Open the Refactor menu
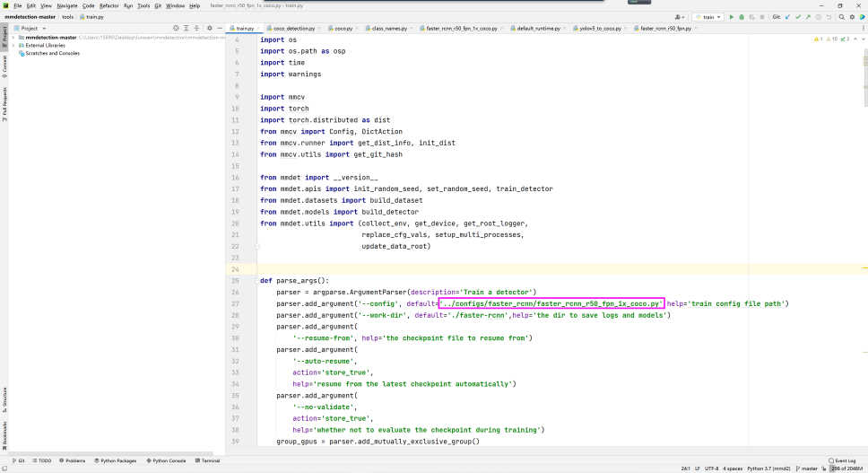This screenshot has height=473, width=868. pyautogui.click(x=109, y=5)
